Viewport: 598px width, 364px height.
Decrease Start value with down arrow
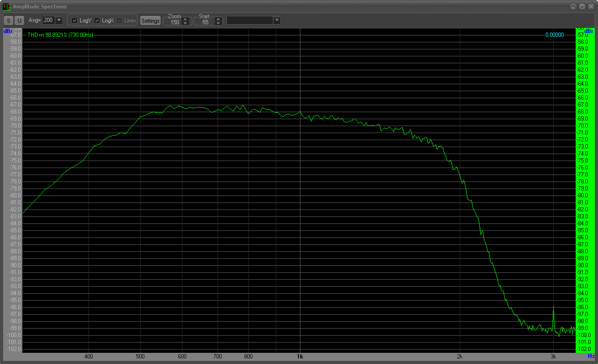point(218,23)
